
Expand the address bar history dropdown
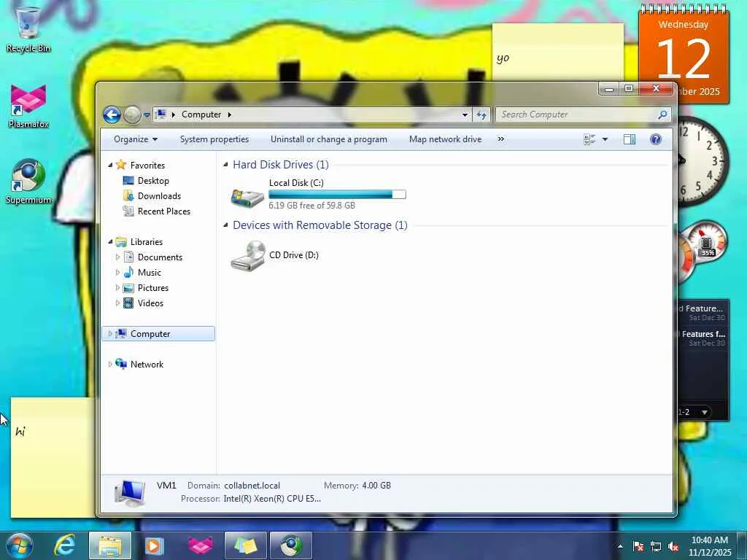(x=465, y=114)
